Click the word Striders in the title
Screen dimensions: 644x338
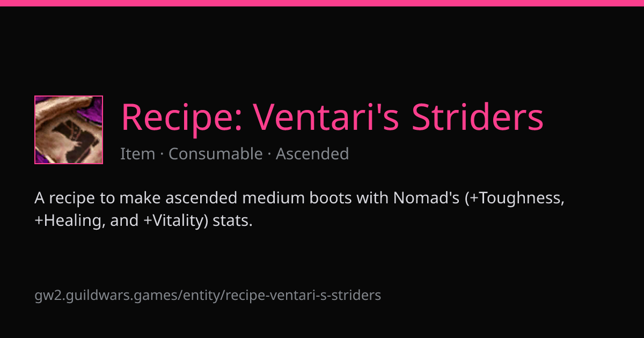478,116
